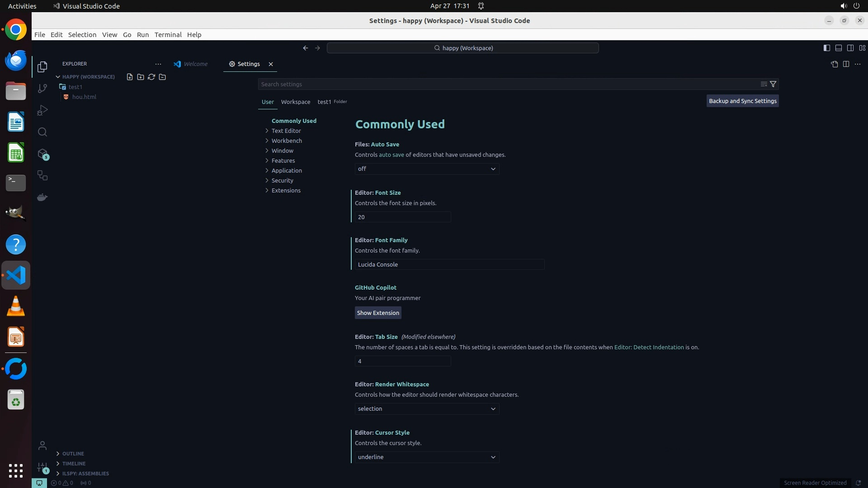Open the Auto Save dropdown
868x488 pixels.
click(427, 169)
